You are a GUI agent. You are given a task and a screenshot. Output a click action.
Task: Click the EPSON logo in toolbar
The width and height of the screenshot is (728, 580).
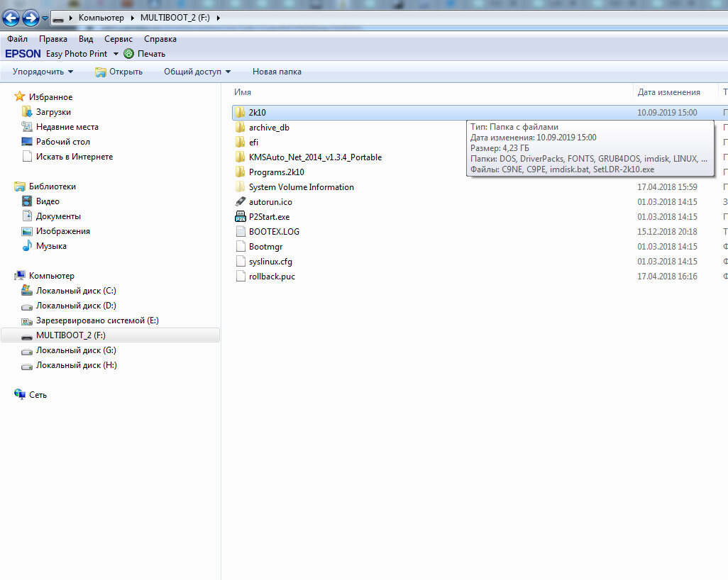point(23,54)
